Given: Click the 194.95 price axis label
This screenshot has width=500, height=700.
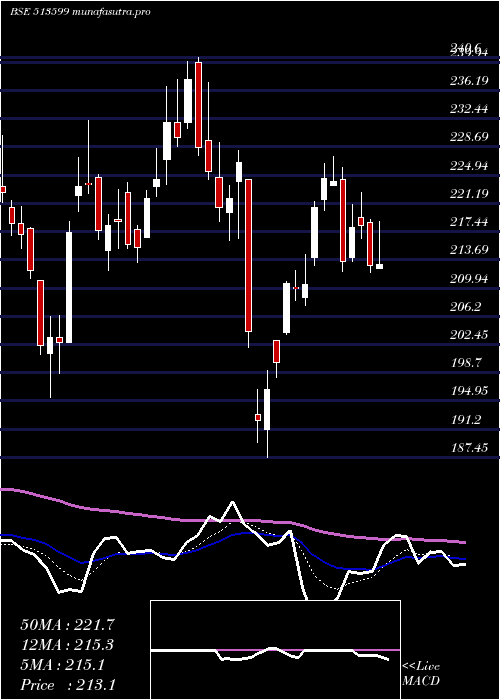Looking at the screenshot, I should point(468,391).
